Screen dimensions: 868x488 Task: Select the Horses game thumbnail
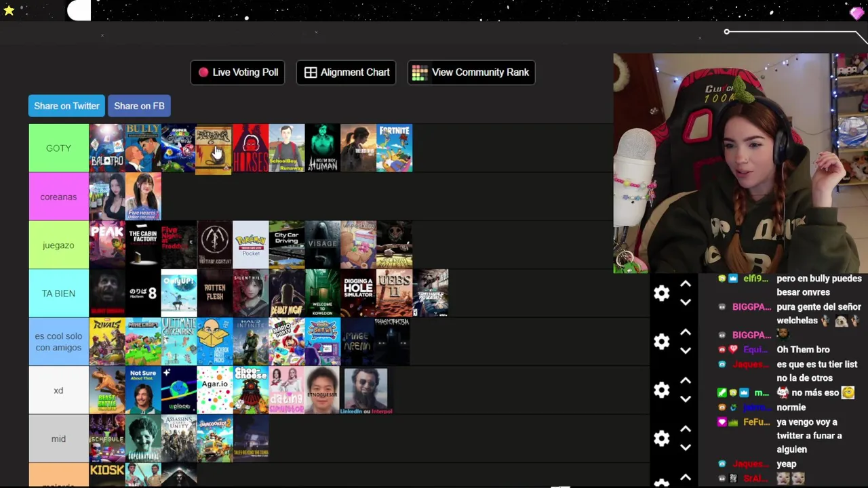pyautogui.click(x=251, y=148)
